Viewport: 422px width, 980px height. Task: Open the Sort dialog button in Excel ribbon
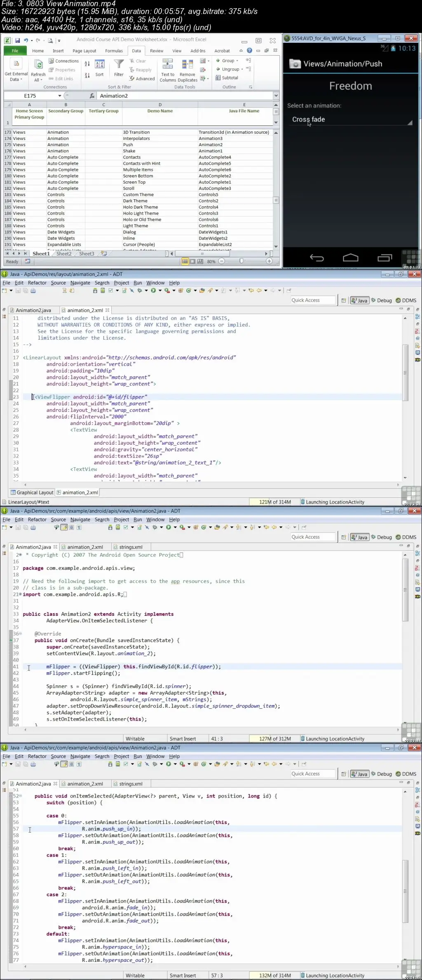click(x=99, y=68)
